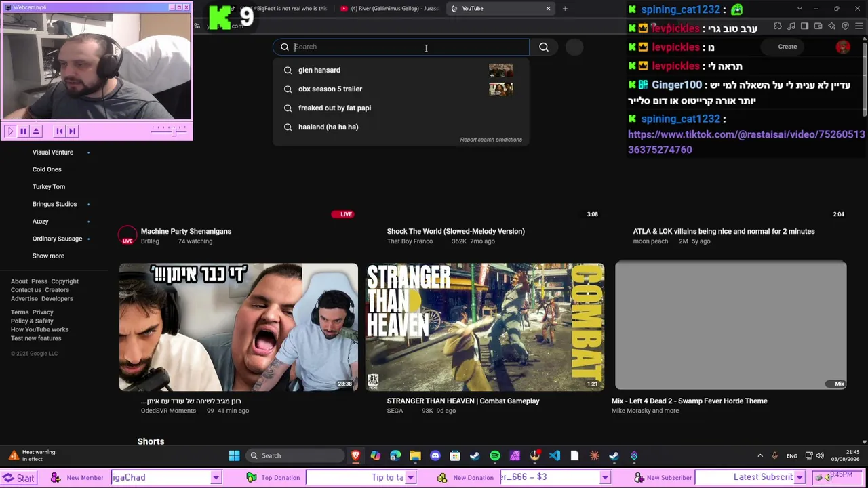Viewport: 868px width, 488px height.
Task: Choose the 'freaked out by fat papi' suggestion
Action: [400, 108]
